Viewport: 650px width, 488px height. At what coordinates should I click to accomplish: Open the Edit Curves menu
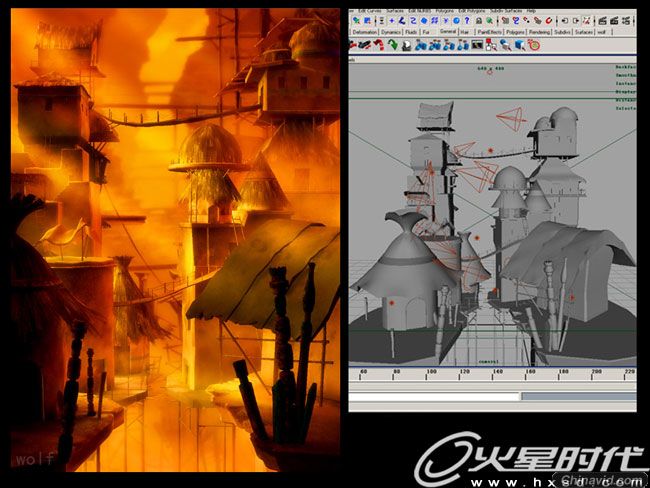370,11
